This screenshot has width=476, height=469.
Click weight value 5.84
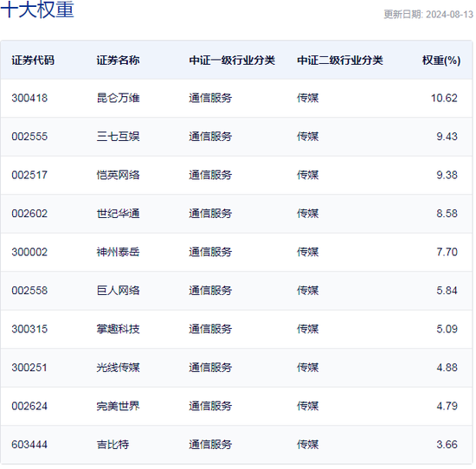pos(447,291)
